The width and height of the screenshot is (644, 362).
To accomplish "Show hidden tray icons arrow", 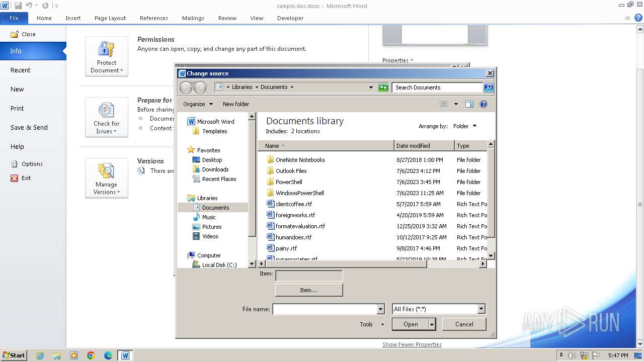I will coord(561,355).
